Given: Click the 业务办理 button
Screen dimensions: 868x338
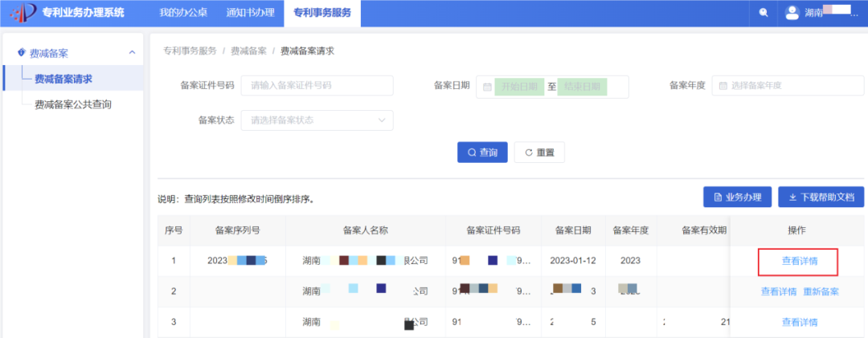Looking at the screenshot, I should [x=737, y=197].
